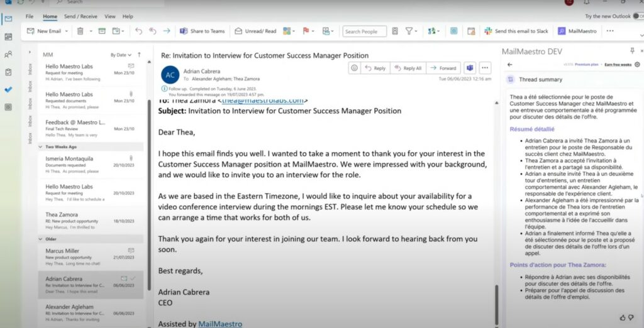Collapse the Two Weeks Ago group
The height and width of the screenshot is (328, 644).
click(41, 147)
